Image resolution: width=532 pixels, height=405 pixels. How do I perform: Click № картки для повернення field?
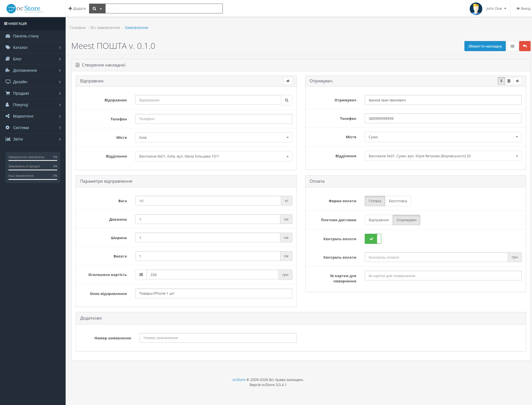tap(443, 276)
